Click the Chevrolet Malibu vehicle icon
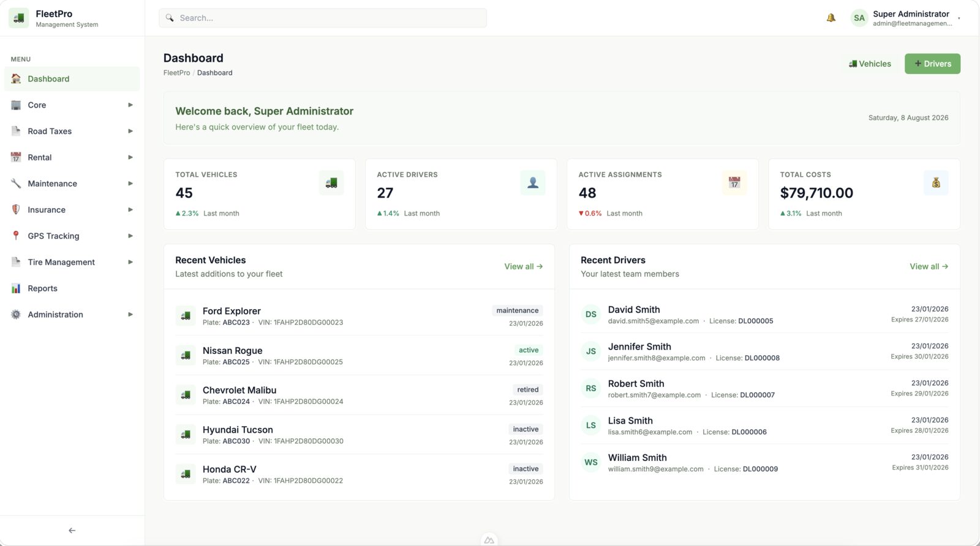The height and width of the screenshot is (546, 980). [x=186, y=395]
